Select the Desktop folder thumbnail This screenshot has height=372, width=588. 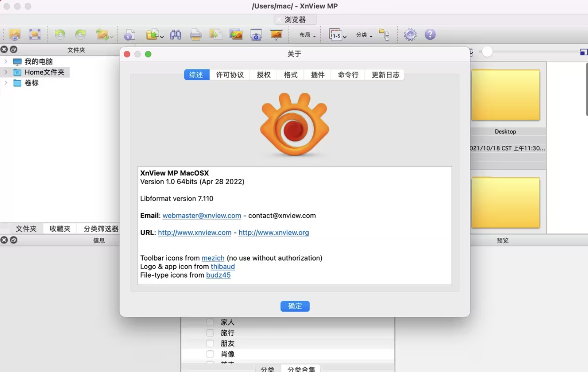point(506,95)
